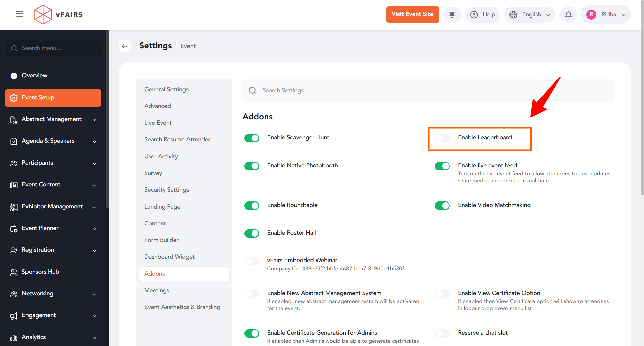Expand the Abstract Management menu

[94, 120]
